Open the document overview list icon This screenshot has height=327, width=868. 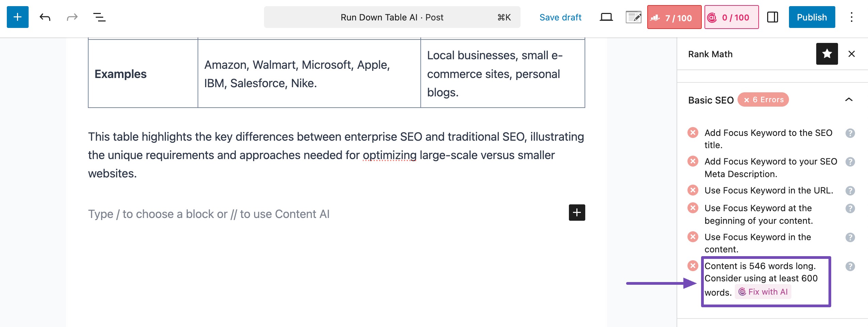click(99, 17)
